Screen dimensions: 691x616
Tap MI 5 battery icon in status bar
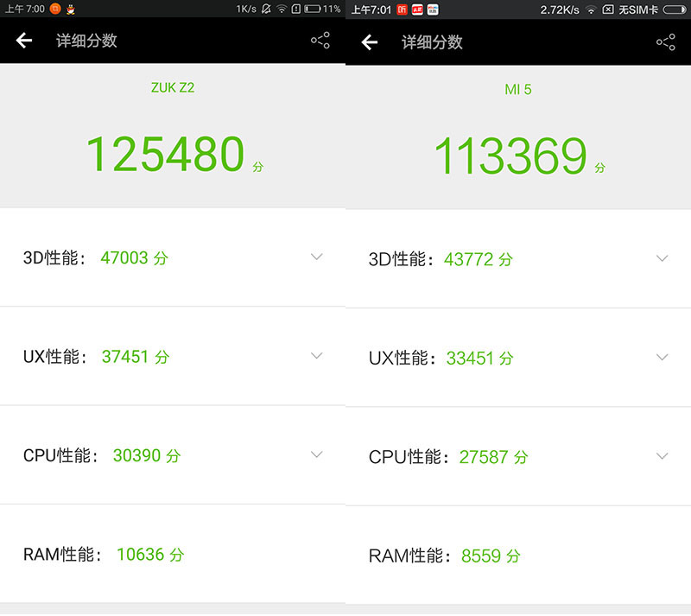pyautogui.click(x=675, y=10)
